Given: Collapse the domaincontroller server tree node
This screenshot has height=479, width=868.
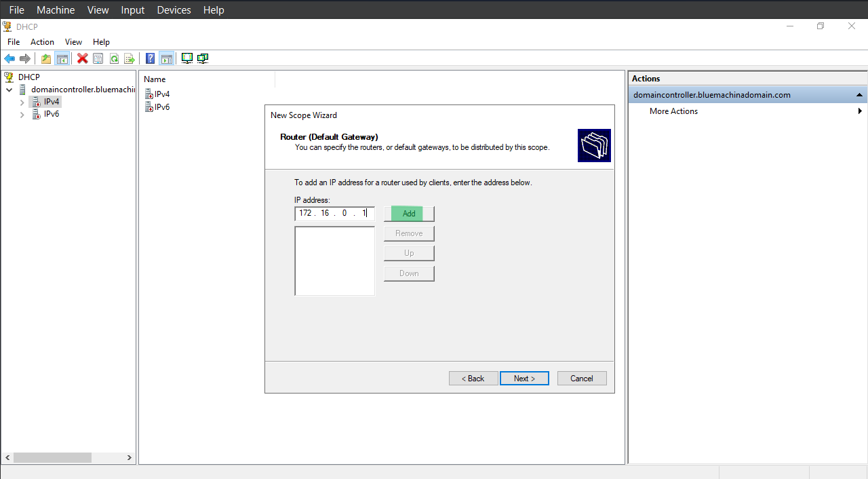Looking at the screenshot, I should pos(9,90).
